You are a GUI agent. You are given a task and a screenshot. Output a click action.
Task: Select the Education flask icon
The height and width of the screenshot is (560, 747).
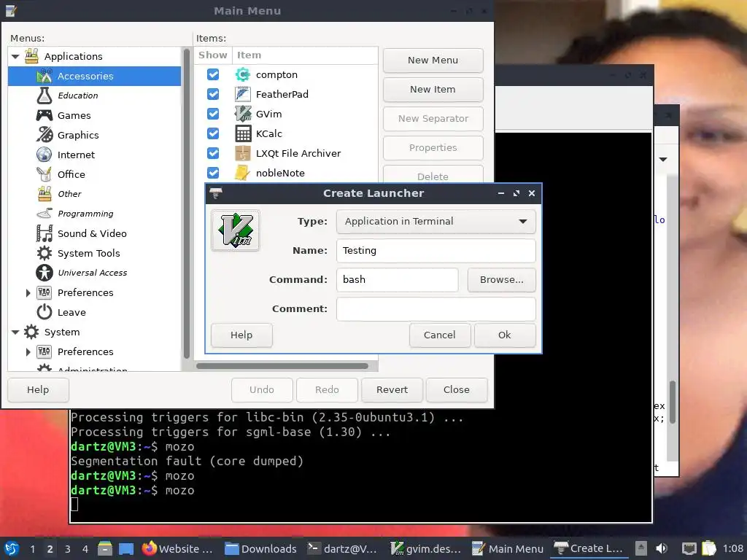[x=44, y=96]
